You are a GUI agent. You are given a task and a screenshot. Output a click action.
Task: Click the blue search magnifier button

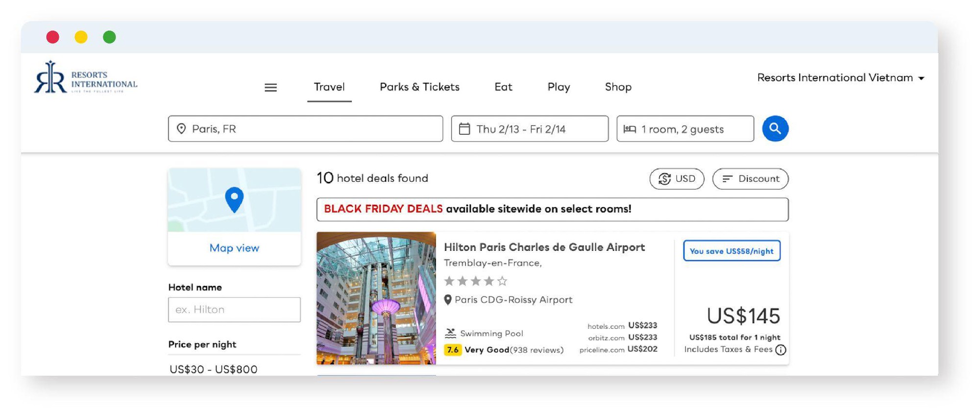tap(775, 129)
